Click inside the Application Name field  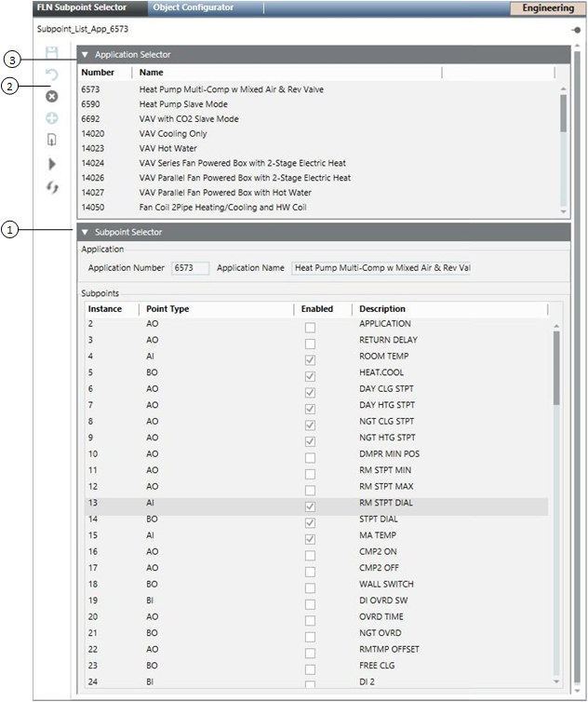click(381, 268)
